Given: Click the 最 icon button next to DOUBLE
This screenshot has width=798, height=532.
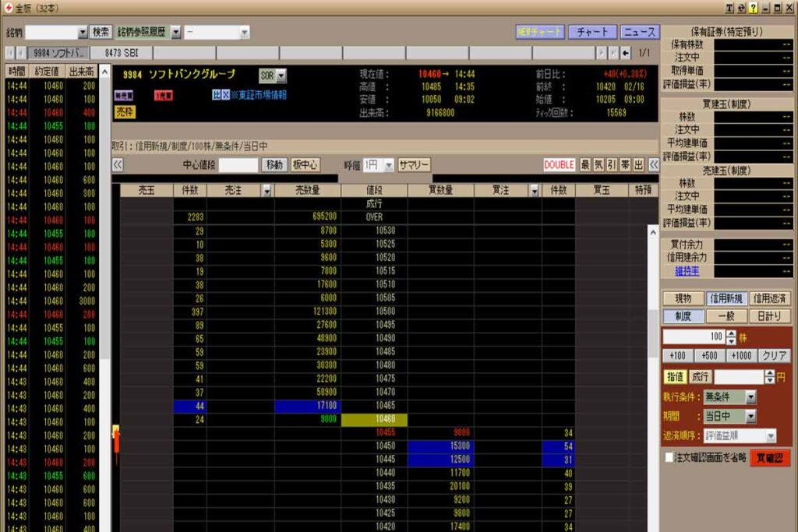Looking at the screenshot, I should pos(584,165).
